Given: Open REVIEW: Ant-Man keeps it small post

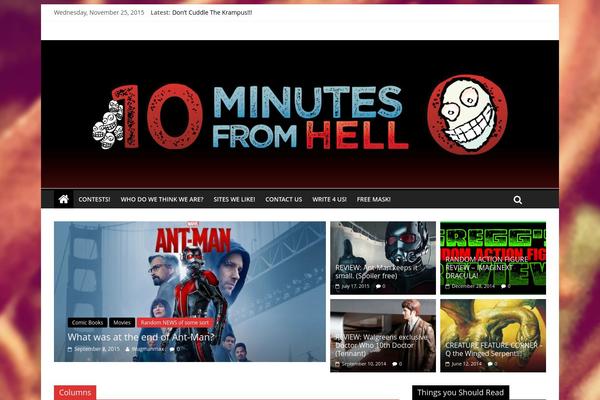Looking at the screenshot, I should pos(376,272).
